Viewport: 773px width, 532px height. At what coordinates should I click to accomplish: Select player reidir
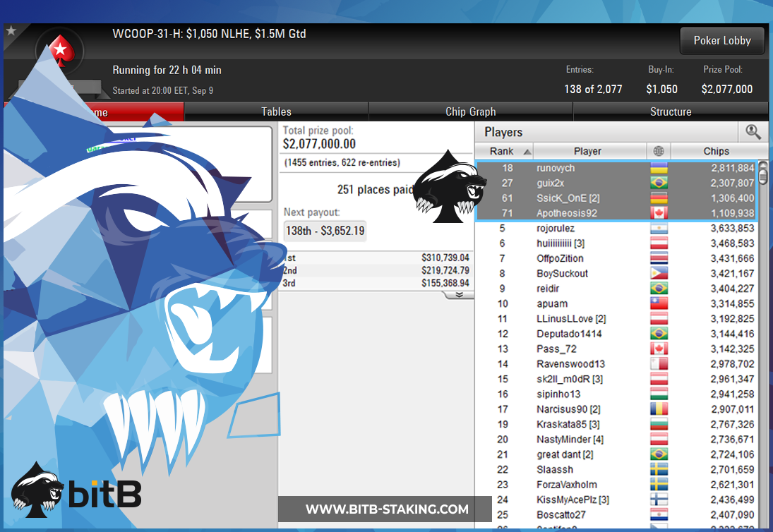pos(617,289)
